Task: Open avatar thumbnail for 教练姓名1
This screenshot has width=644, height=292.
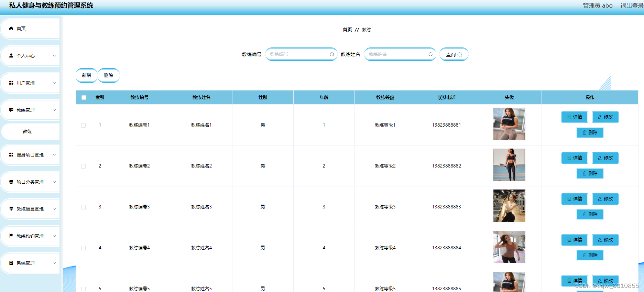Action: [509, 124]
